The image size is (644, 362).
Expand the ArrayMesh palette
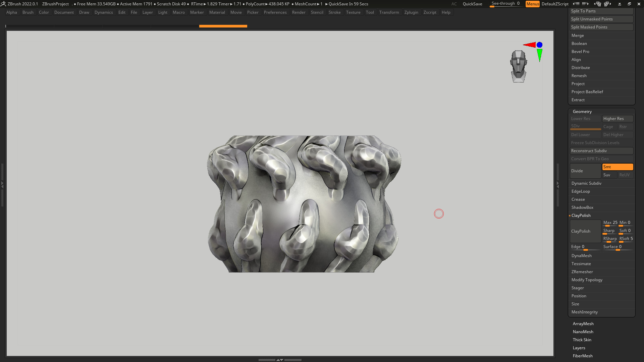coord(583,324)
